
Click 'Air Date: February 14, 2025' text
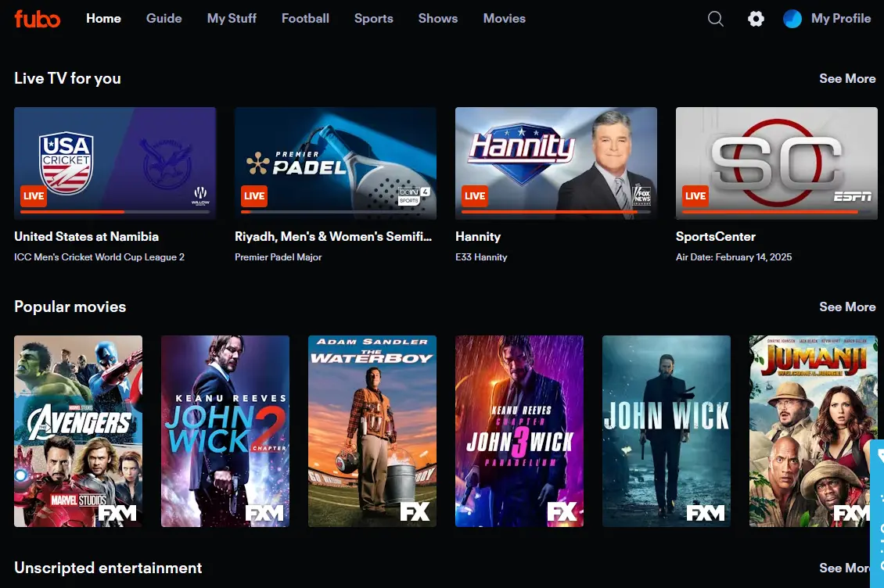pyautogui.click(x=734, y=257)
